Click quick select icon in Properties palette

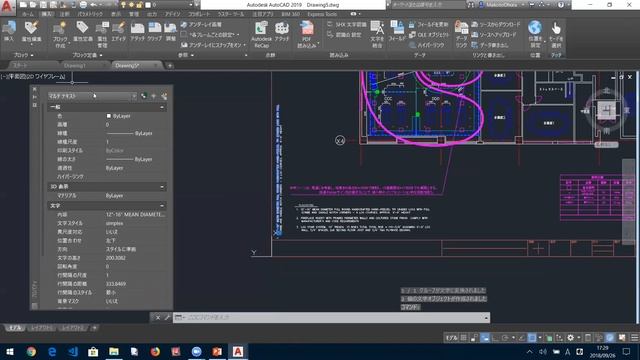coord(164,96)
